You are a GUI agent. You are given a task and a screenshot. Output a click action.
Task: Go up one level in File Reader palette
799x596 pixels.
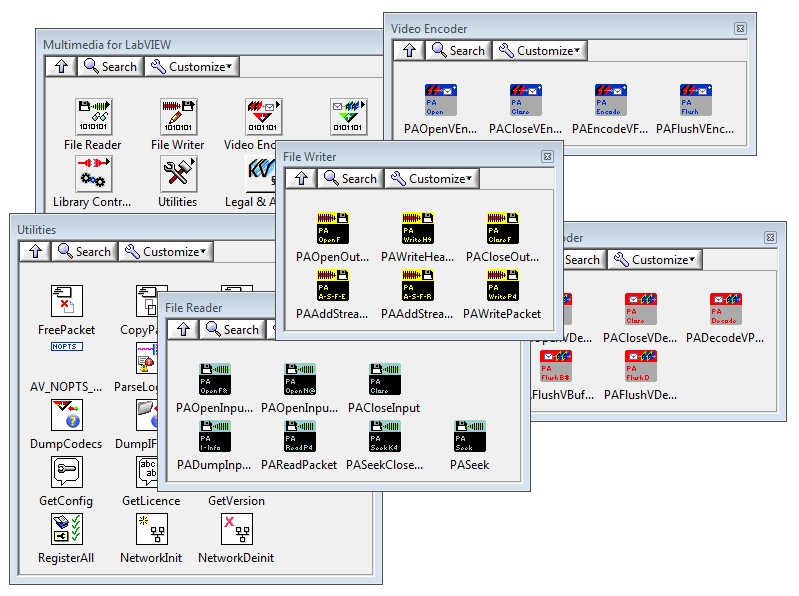(x=184, y=330)
